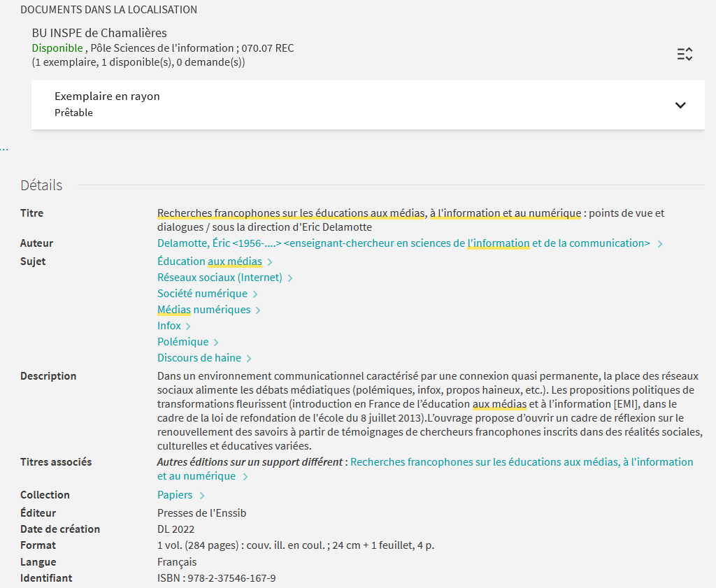Expand the Exemplaire en rayon chevron
Image resolution: width=716 pixels, height=588 pixels.
[x=680, y=105]
